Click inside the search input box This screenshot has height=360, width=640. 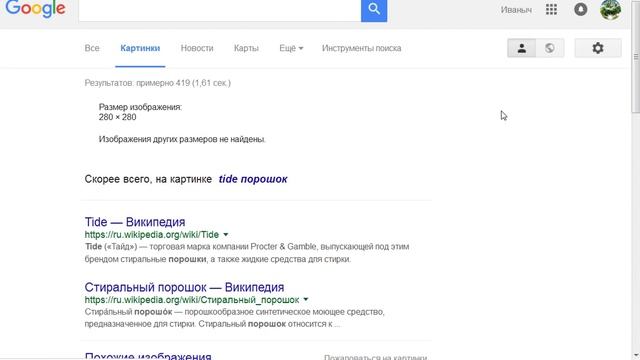(x=220, y=10)
